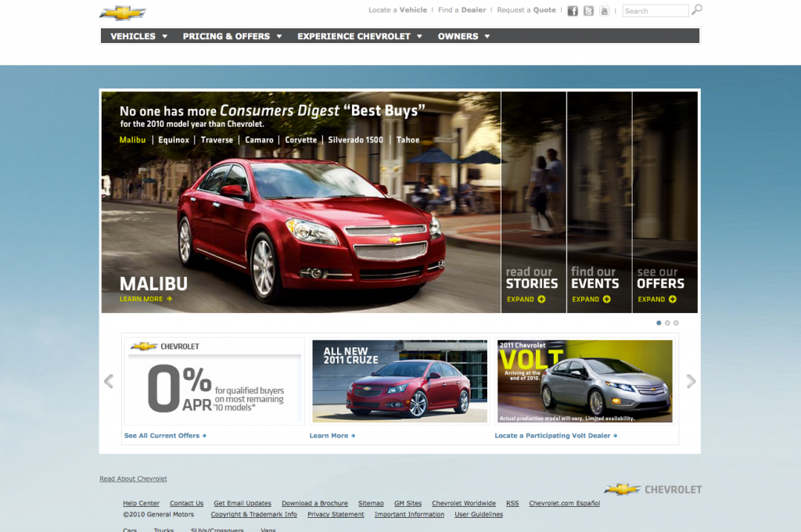The width and height of the screenshot is (801, 532).
Task: Click Request a Quote link
Action: (526, 10)
